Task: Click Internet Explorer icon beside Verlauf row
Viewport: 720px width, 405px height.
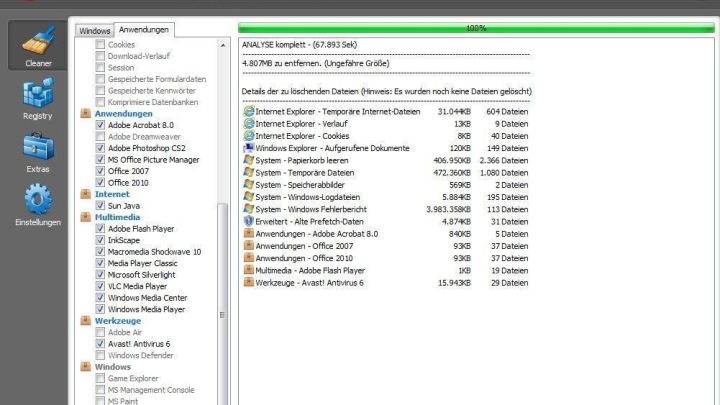Action: (x=248, y=124)
